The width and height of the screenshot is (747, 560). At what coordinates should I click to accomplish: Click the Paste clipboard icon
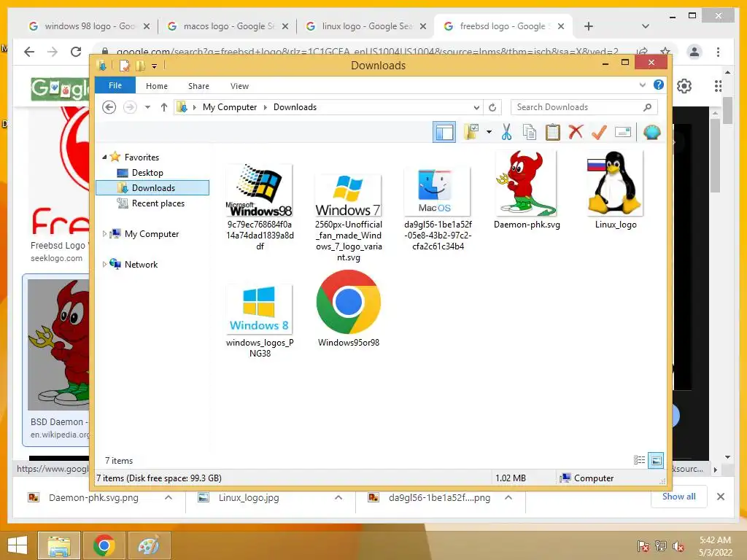553,132
